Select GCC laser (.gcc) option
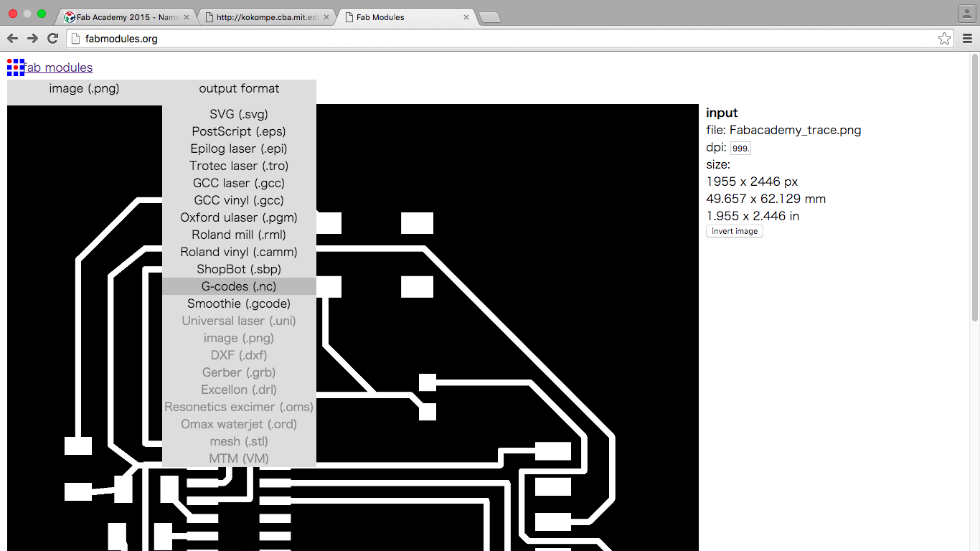The image size is (980, 551). [x=239, y=183]
